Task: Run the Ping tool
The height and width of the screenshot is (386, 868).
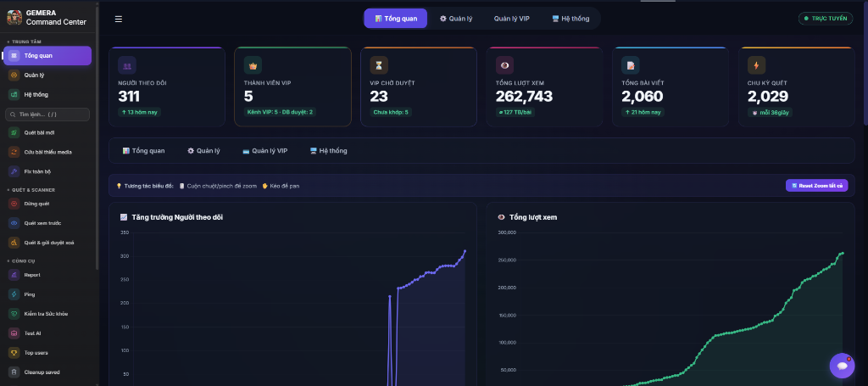Action: [47, 294]
